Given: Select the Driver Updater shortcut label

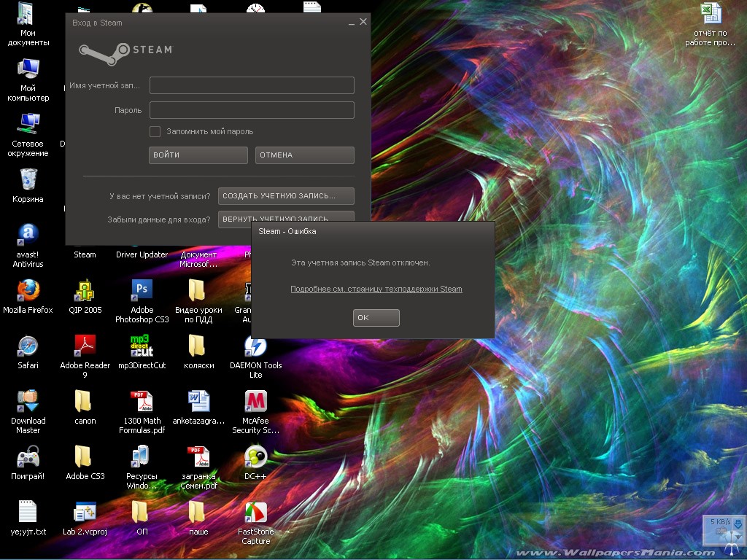Looking at the screenshot, I should pos(142,254).
